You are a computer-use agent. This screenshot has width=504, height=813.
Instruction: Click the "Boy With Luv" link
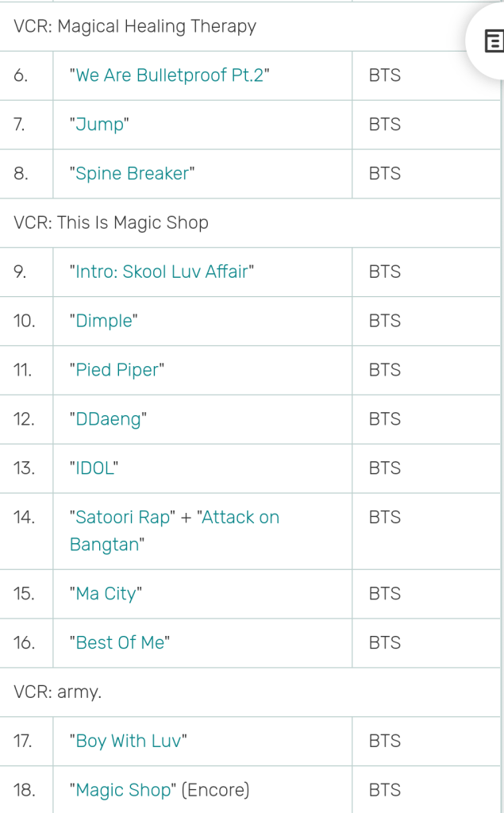pos(129,742)
